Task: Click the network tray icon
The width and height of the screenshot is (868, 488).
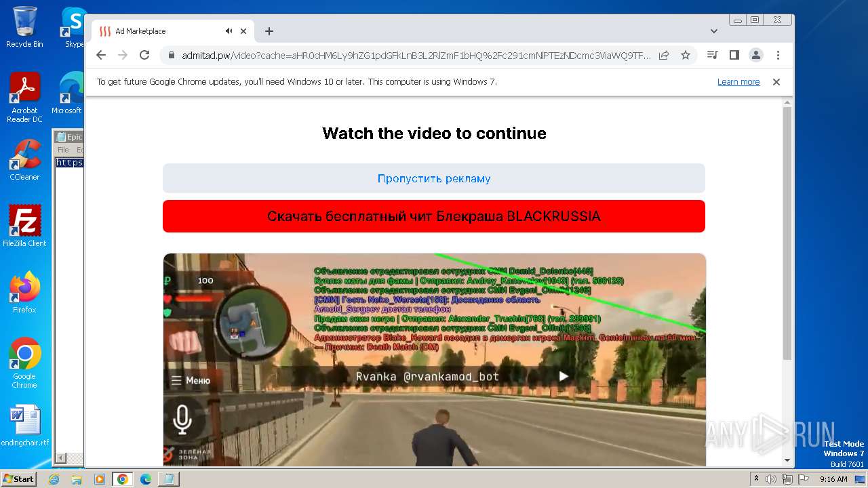Action: (787, 479)
